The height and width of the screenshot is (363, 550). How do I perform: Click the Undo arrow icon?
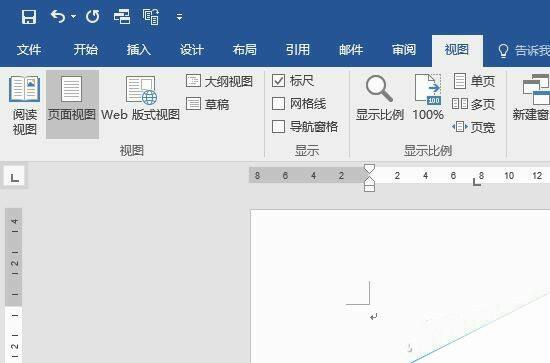tap(58, 16)
